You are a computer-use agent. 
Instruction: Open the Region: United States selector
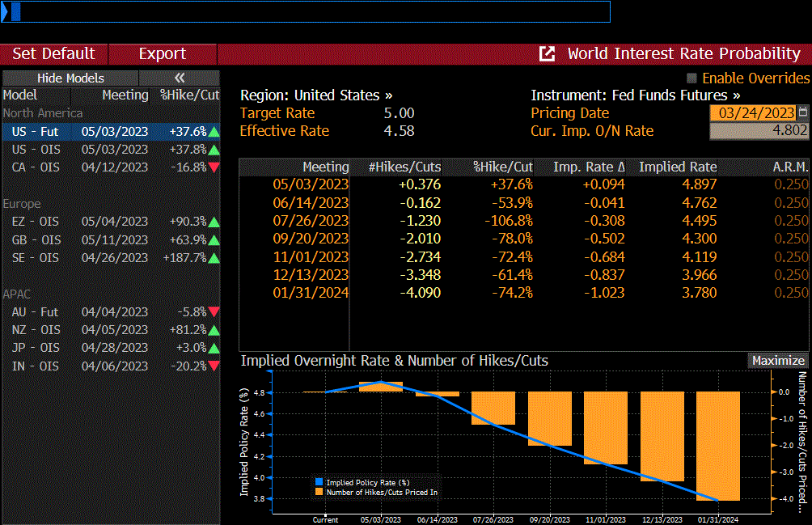tap(316, 95)
